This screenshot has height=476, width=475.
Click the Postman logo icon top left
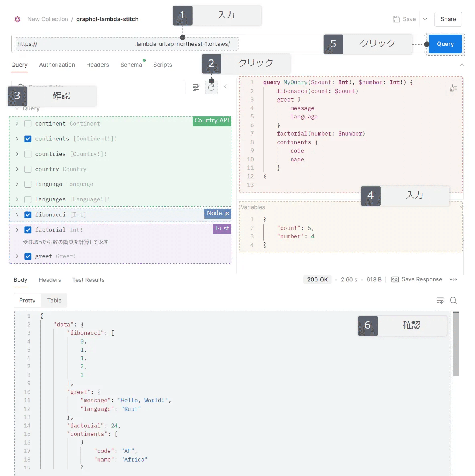(17, 19)
